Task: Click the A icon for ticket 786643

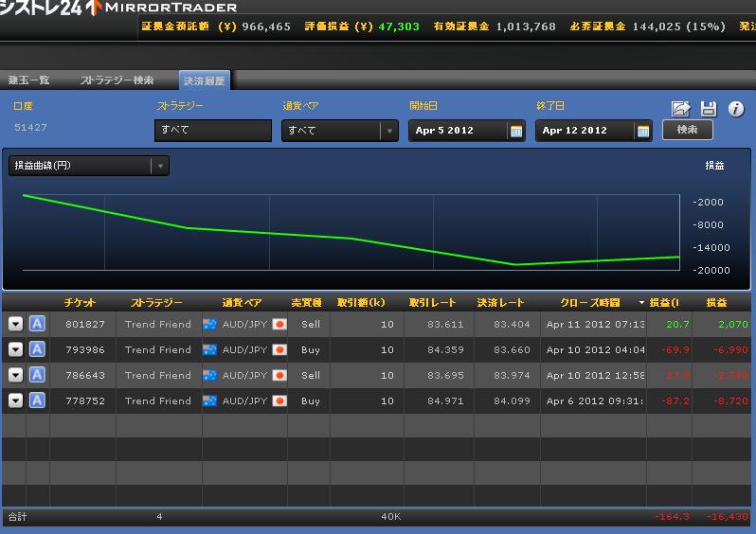Action: pos(37,375)
